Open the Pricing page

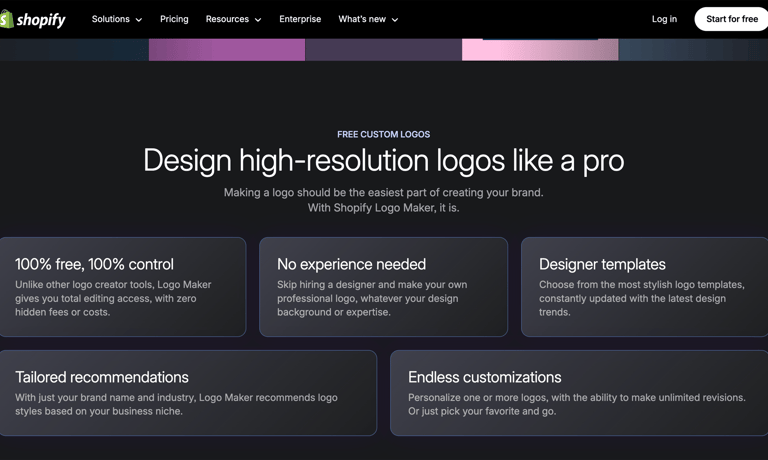click(174, 19)
